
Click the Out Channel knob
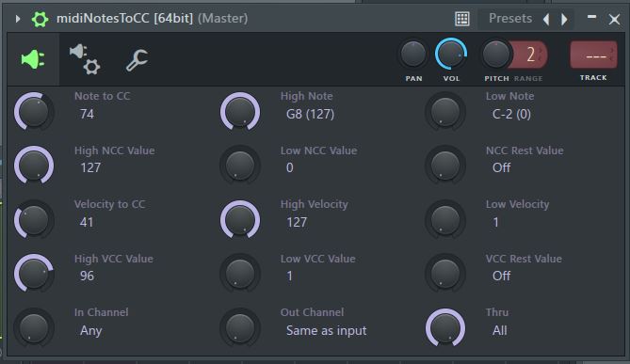[240, 328]
